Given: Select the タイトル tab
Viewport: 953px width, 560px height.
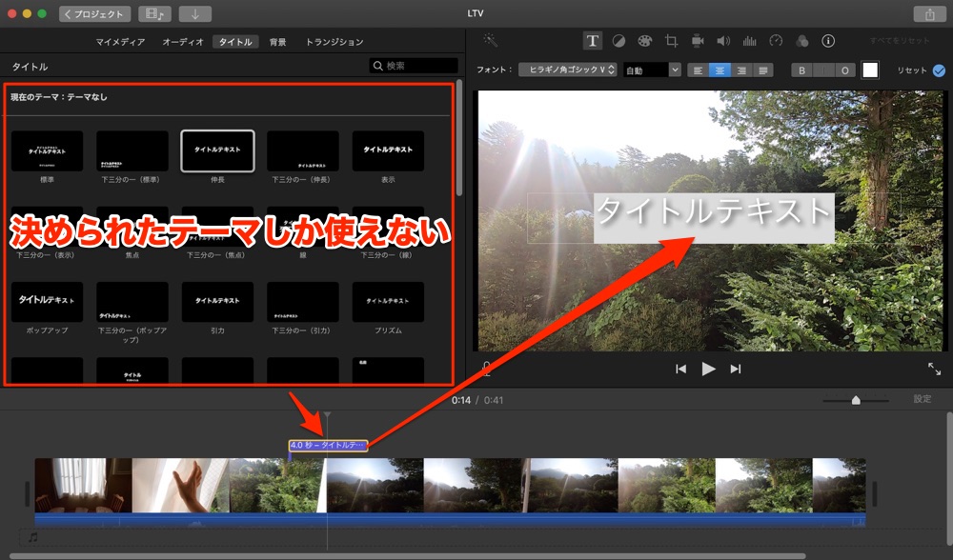Looking at the screenshot, I should [x=235, y=42].
